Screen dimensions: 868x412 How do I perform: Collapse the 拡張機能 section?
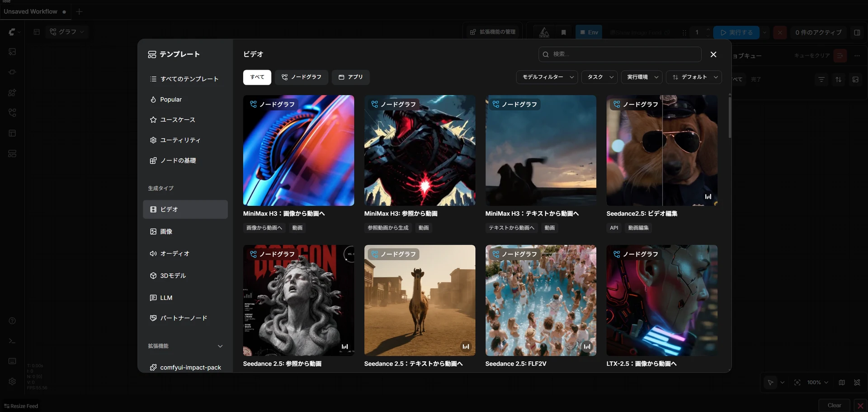(x=220, y=346)
